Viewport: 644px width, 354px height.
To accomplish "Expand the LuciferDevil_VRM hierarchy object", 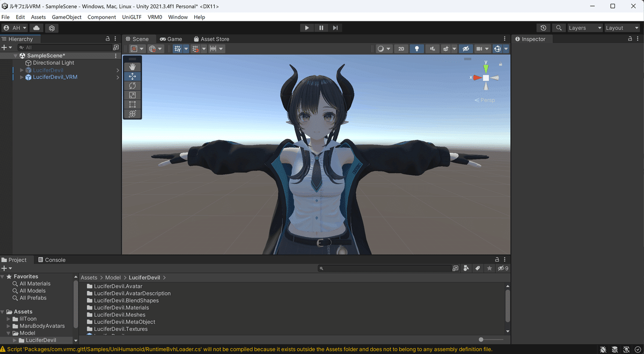I will [22, 77].
